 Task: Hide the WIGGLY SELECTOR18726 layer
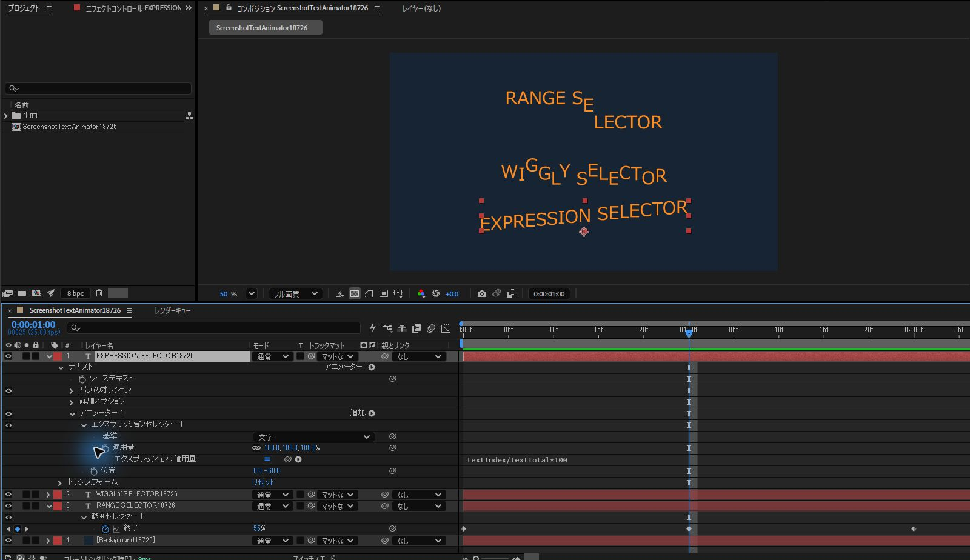[x=8, y=495]
